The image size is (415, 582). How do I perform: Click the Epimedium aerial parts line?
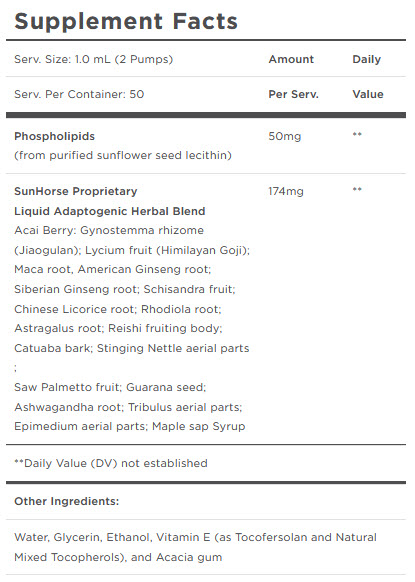130,426
